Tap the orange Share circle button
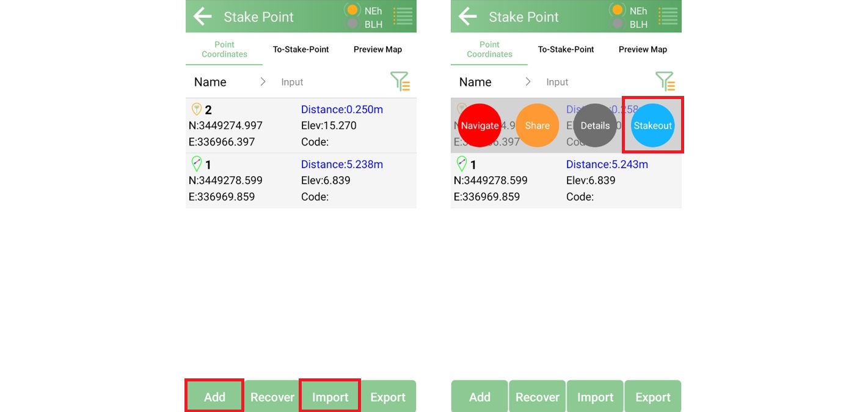This screenshot has width=868, height=412. coord(537,125)
